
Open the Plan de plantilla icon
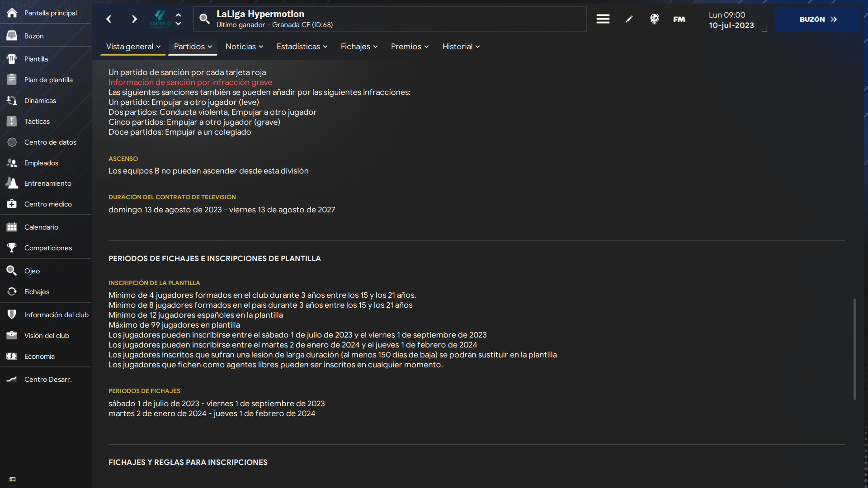tap(12, 80)
